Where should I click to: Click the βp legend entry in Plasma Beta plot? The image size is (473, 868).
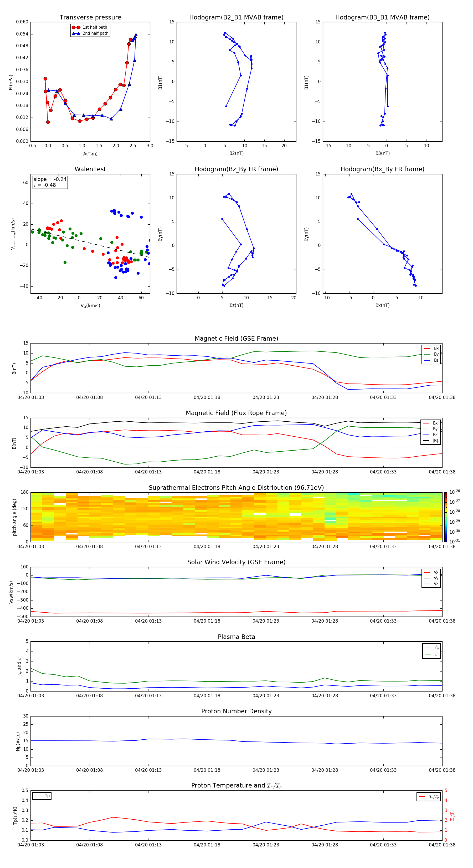coord(431,647)
